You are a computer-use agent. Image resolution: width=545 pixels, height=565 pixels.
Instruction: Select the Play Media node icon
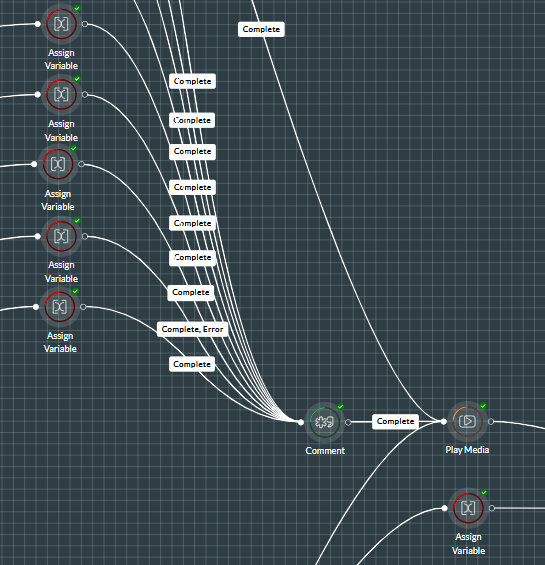pyautogui.click(x=467, y=421)
